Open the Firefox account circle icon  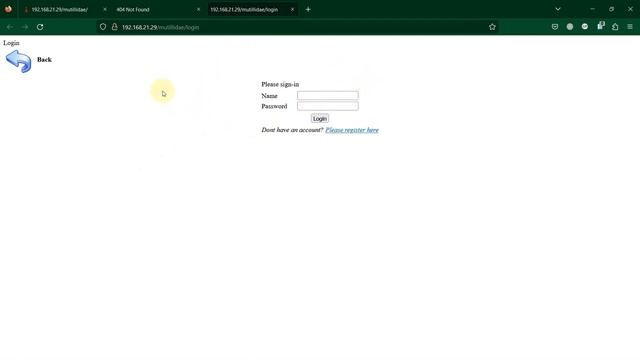(x=570, y=27)
